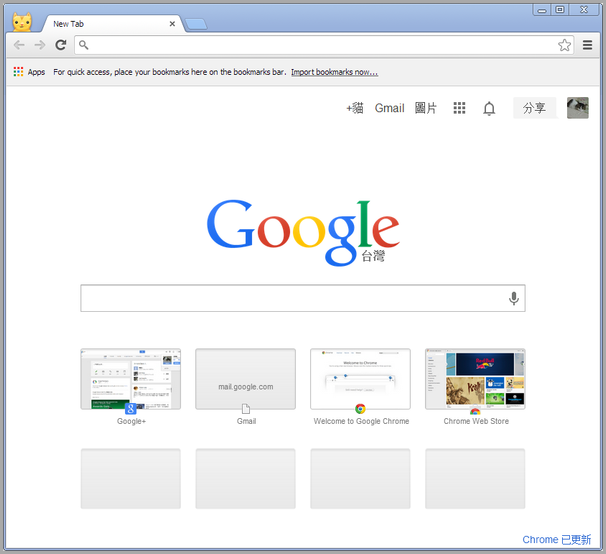Show Google notifications bell
The image size is (606, 554).
[489, 108]
